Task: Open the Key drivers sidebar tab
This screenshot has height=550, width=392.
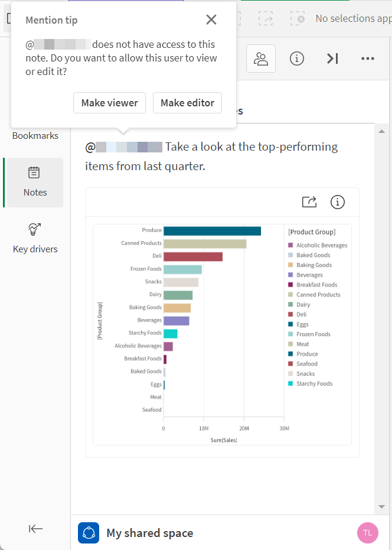Action: click(35, 239)
